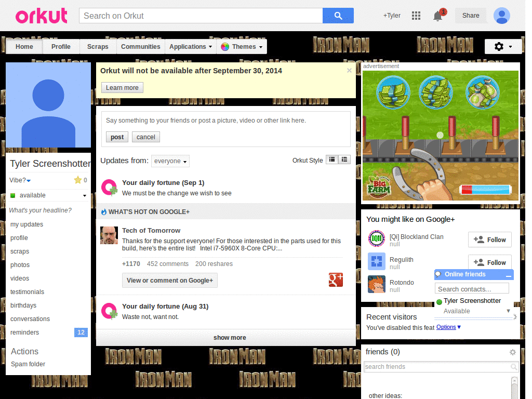This screenshot has width=532, height=399.
Task: Open reminders with 12 badge
Action: (48, 332)
